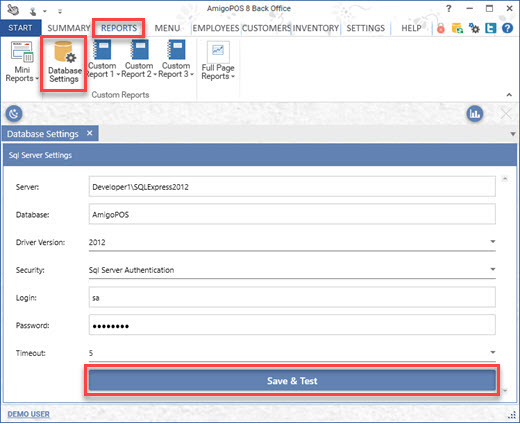Open the Timeout dropdown
Image resolution: width=520 pixels, height=424 pixels.
tap(493, 352)
